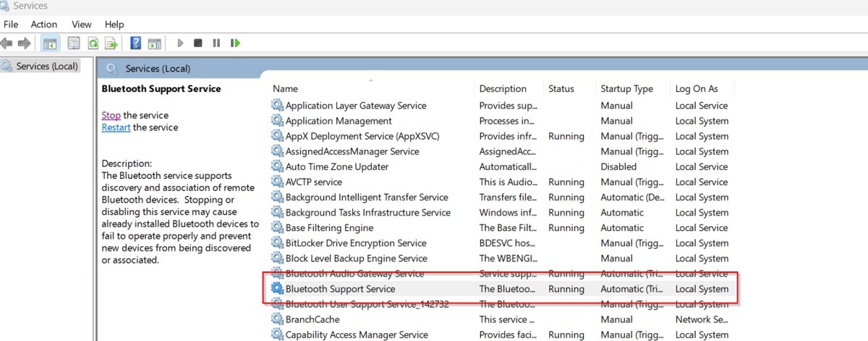Viewport: 868px width, 341px height.
Task: Click the Disabled startup type of Auto Time Zone Updater
Action: (618, 167)
